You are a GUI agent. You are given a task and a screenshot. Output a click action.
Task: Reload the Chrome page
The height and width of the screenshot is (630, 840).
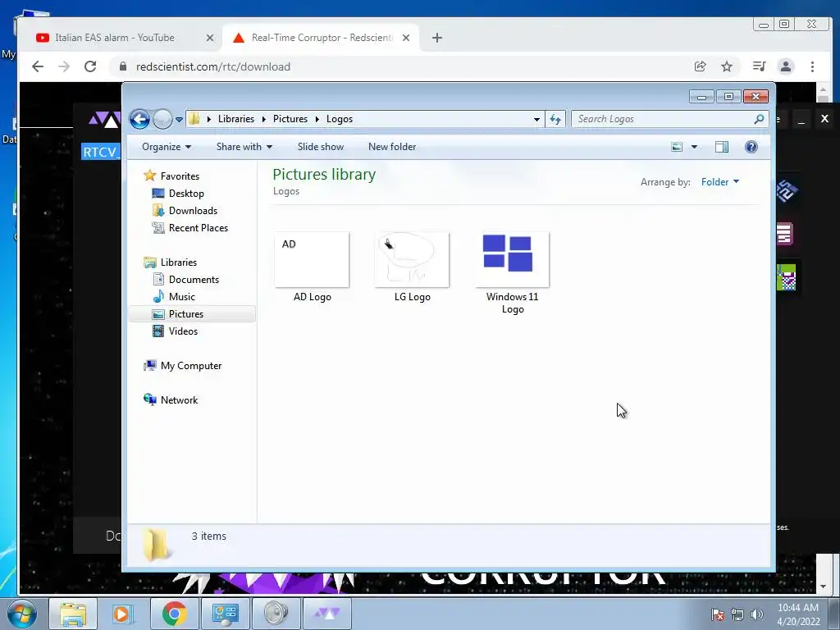[x=90, y=66]
